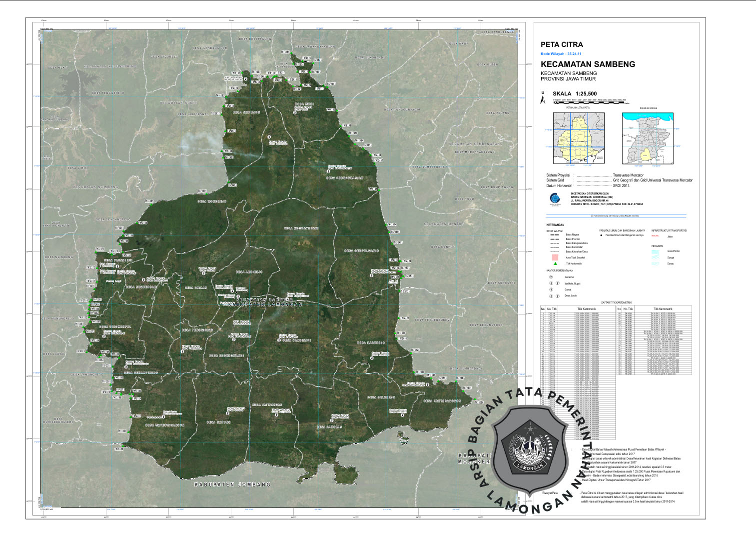Select the green Titik Kartometrik triangle in legend
This screenshot has height=535, width=756.
click(555, 263)
